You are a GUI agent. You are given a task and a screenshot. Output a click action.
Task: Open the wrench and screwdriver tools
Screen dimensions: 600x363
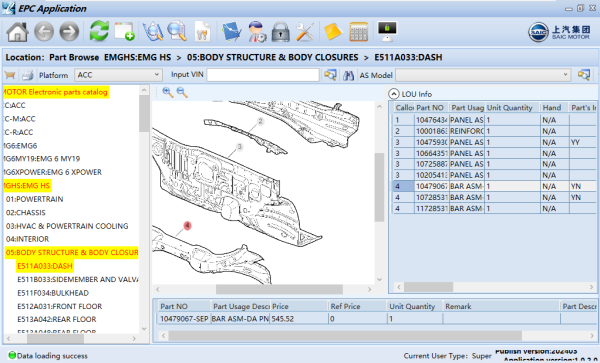tap(305, 32)
